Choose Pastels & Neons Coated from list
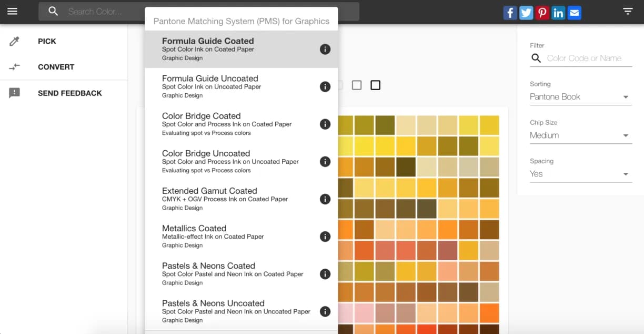This screenshot has width=644, height=334. [x=241, y=274]
